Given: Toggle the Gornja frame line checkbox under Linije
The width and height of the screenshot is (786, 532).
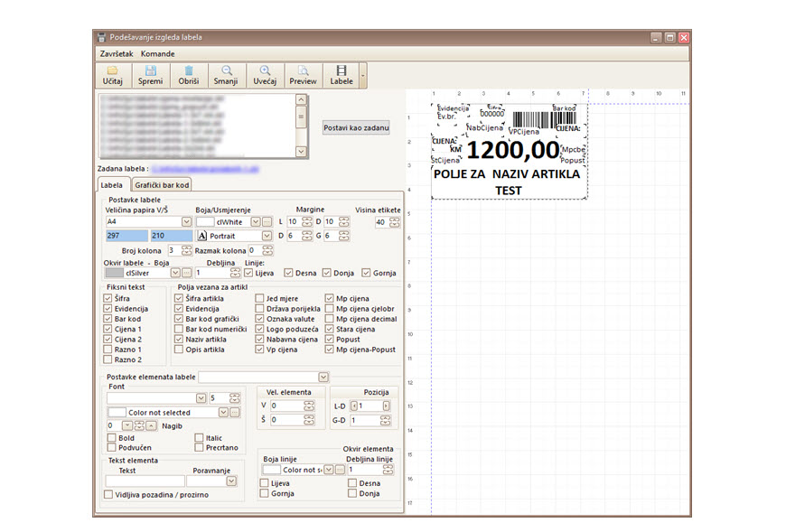Looking at the screenshot, I should (367, 273).
